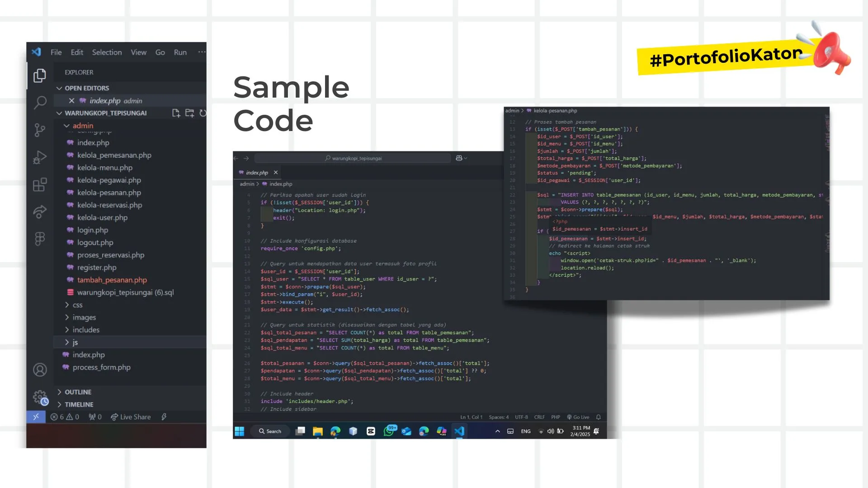
Task: Click the Go Live button in status bar
Action: pyautogui.click(x=578, y=417)
